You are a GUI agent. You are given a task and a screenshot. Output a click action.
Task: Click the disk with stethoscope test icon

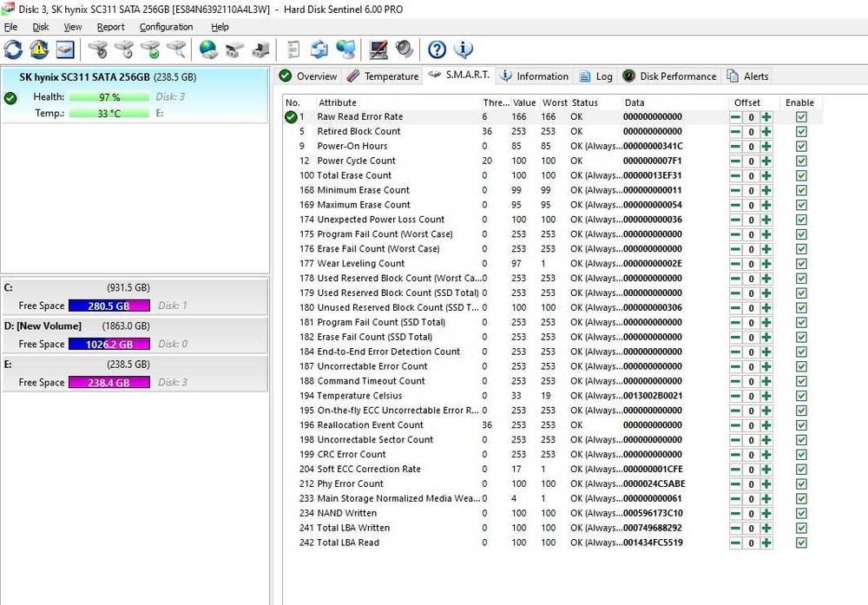click(x=99, y=49)
